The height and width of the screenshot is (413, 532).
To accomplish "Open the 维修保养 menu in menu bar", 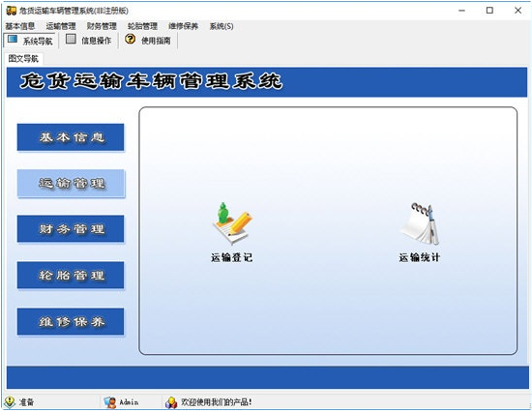I will [183, 26].
